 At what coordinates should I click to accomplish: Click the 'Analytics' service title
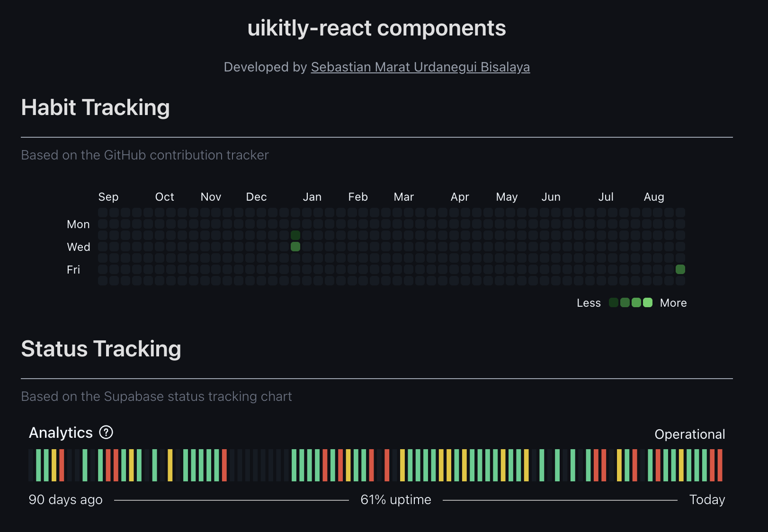tap(61, 433)
